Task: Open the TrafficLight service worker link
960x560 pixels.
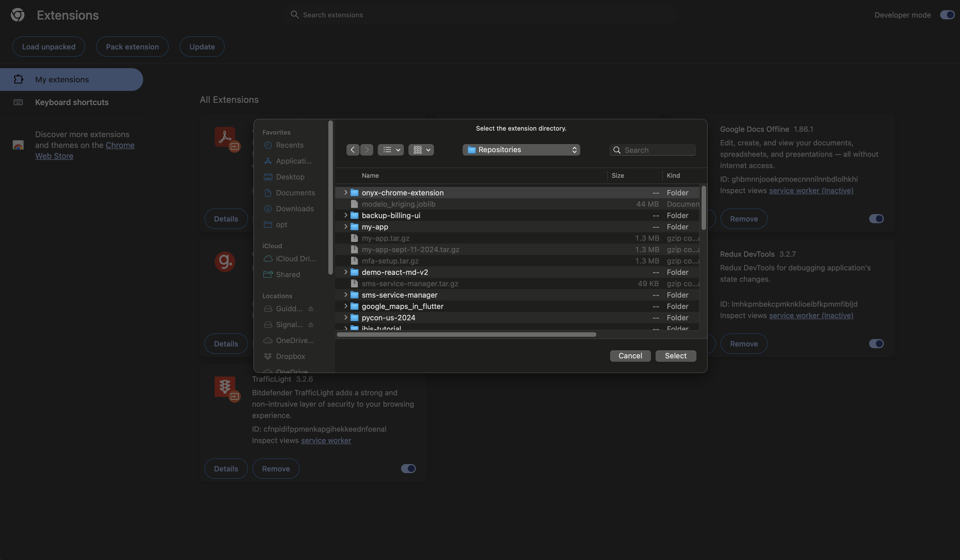Action: pos(326,440)
